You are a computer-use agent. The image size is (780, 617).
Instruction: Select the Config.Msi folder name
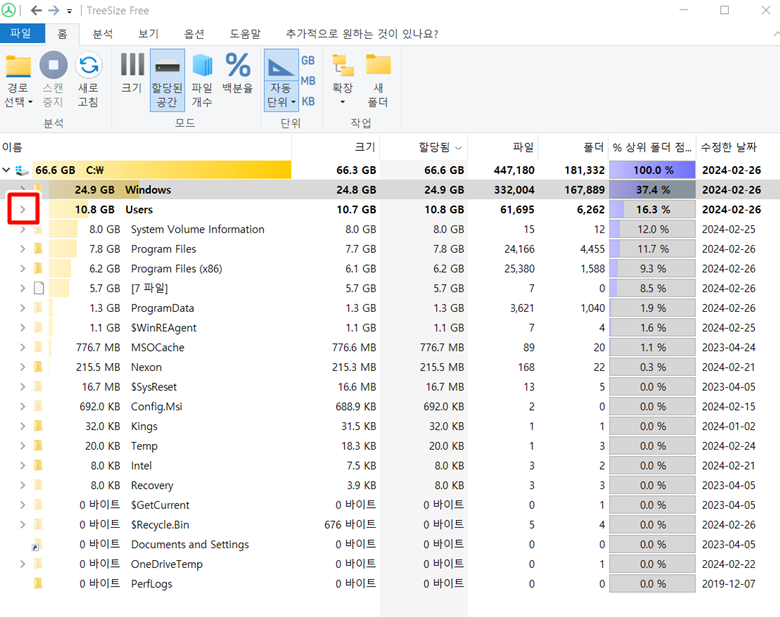pos(157,407)
